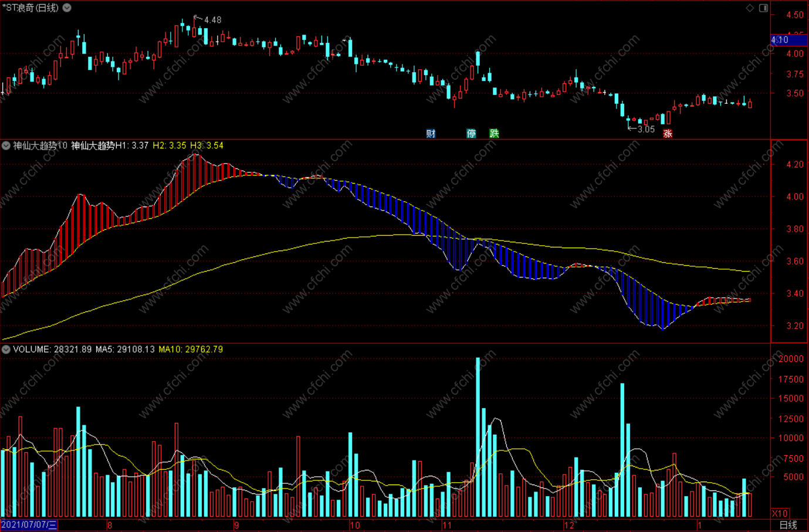Click the 4.10 current price tag
The image size is (809, 532).
coord(788,40)
